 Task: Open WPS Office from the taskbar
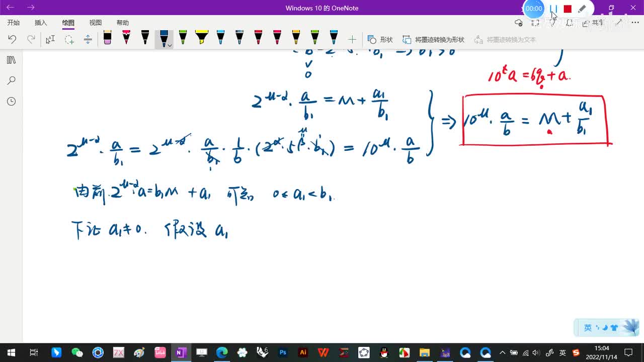pyautogui.click(x=324, y=352)
